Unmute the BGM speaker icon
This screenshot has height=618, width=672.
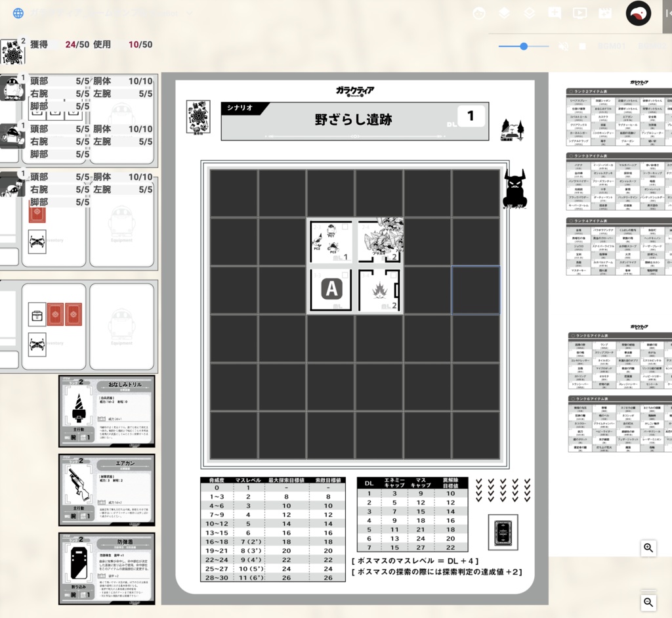[563, 46]
